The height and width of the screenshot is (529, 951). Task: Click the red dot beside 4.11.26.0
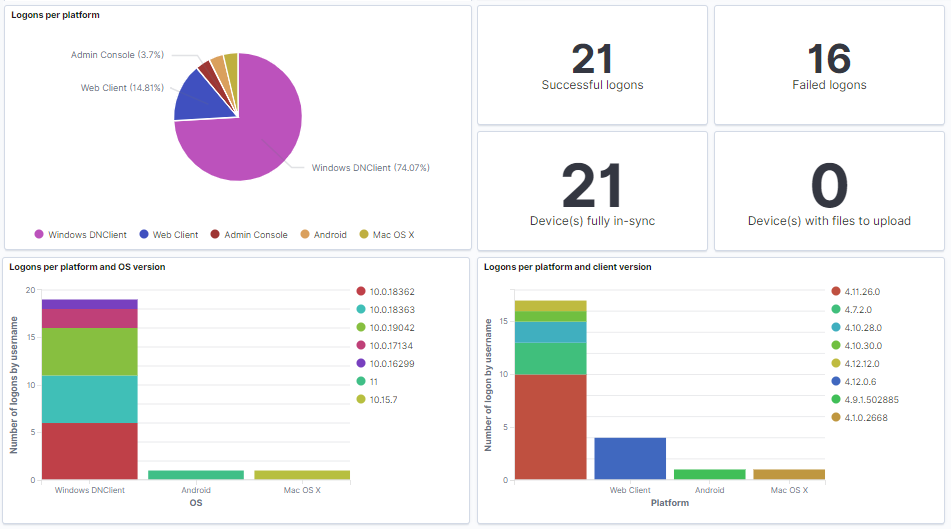tap(836, 291)
